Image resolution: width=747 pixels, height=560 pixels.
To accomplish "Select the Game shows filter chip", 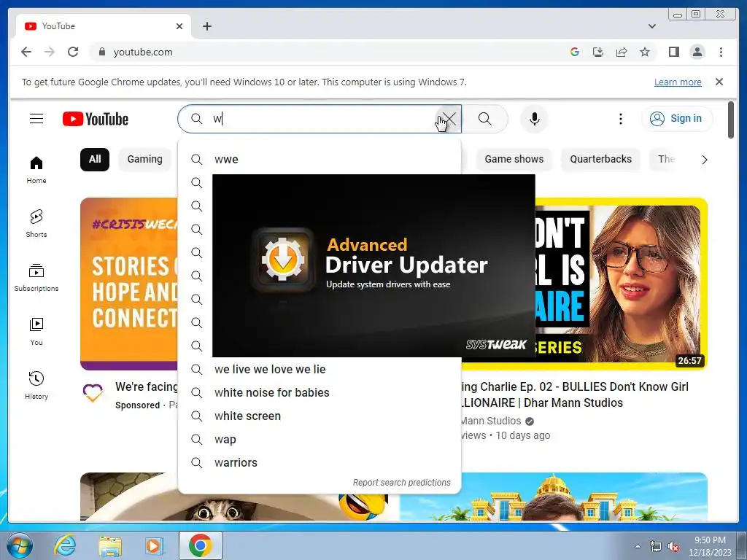I will (514, 159).
